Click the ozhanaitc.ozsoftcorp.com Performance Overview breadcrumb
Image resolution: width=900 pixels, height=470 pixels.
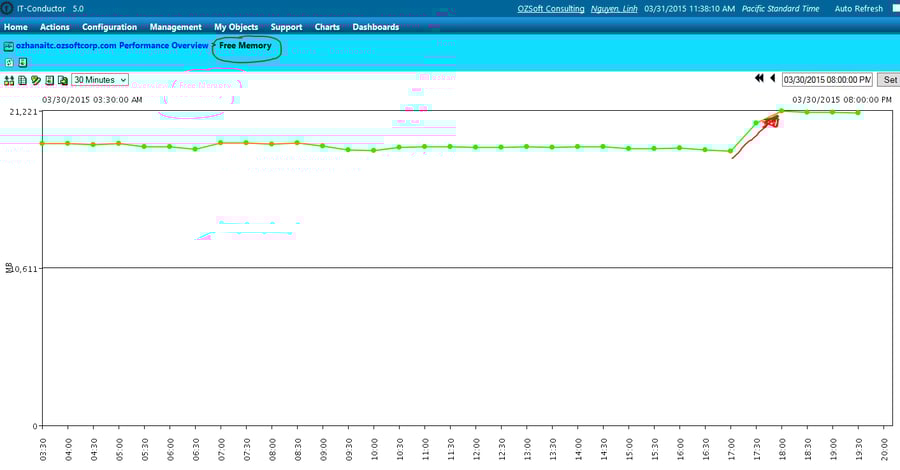112,46
